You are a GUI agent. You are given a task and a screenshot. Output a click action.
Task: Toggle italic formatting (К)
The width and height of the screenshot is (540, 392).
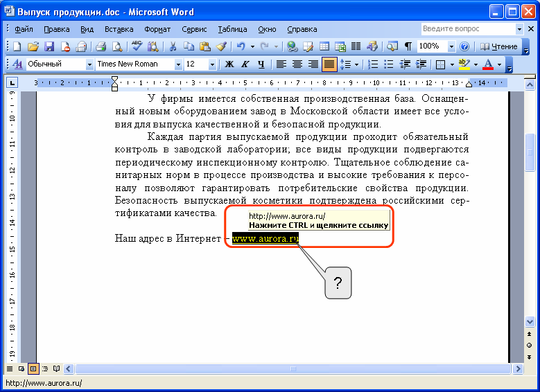tap(245, 64)
